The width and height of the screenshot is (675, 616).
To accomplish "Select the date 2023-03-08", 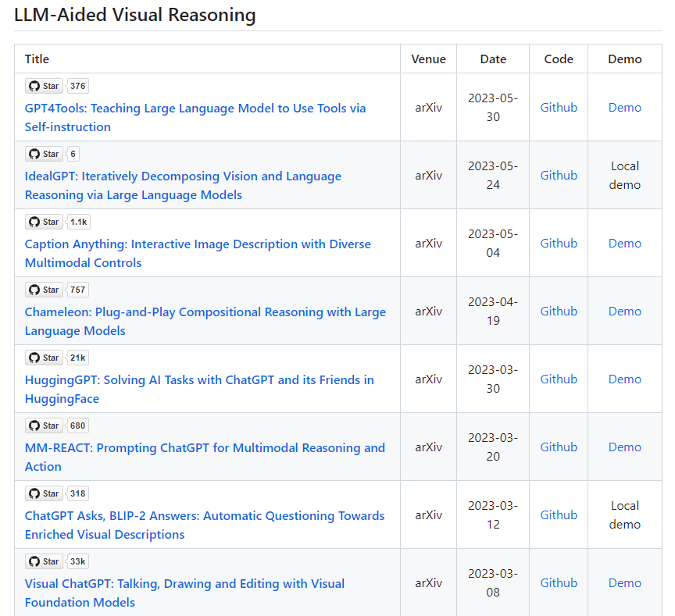I will 493,583.
